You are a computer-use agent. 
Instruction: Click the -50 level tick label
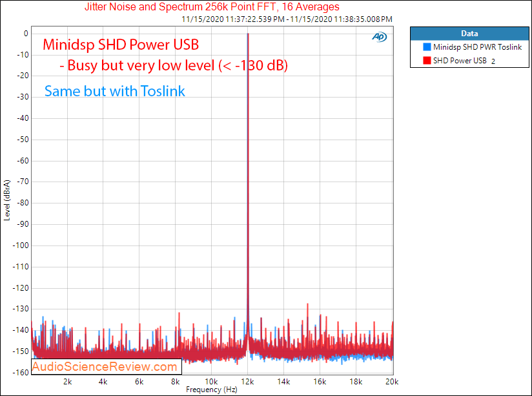coord(23,140)
